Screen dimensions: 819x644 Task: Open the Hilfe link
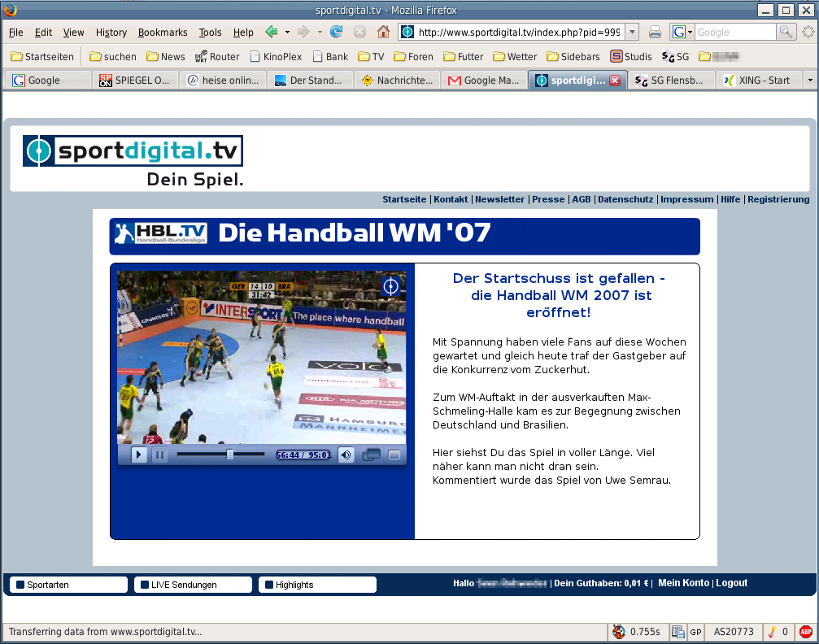[730, 199]
